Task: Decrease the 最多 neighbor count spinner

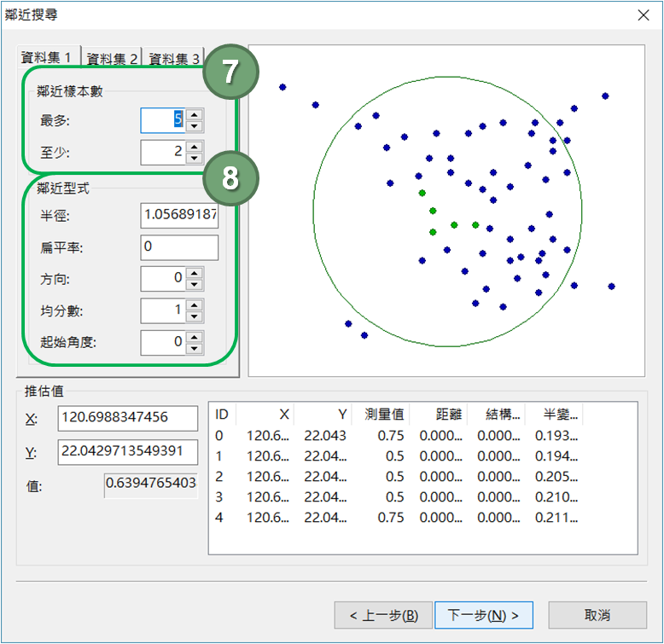Action: (195, 126)
